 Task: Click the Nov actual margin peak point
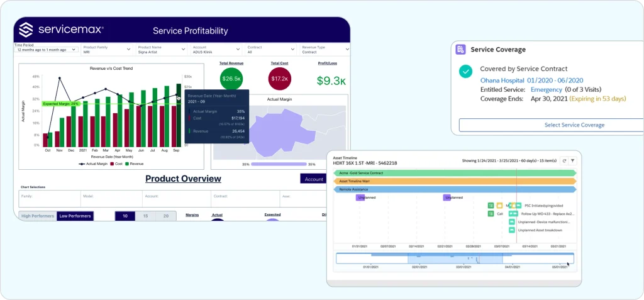click(60, 77)
